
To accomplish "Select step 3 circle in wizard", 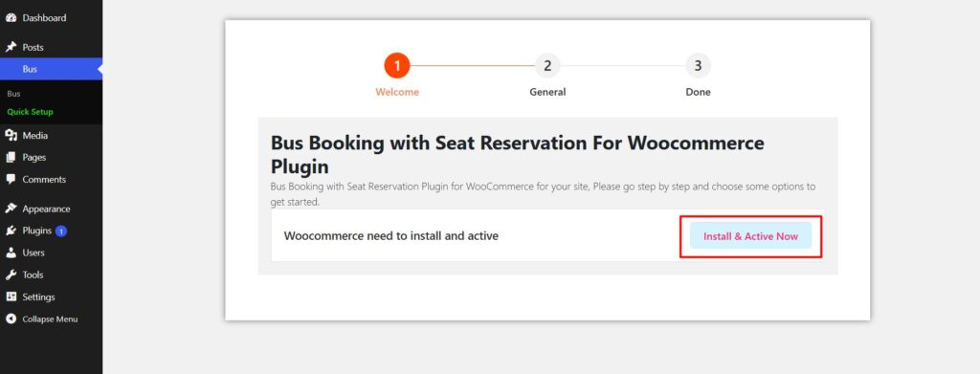I will click(698, 66).
